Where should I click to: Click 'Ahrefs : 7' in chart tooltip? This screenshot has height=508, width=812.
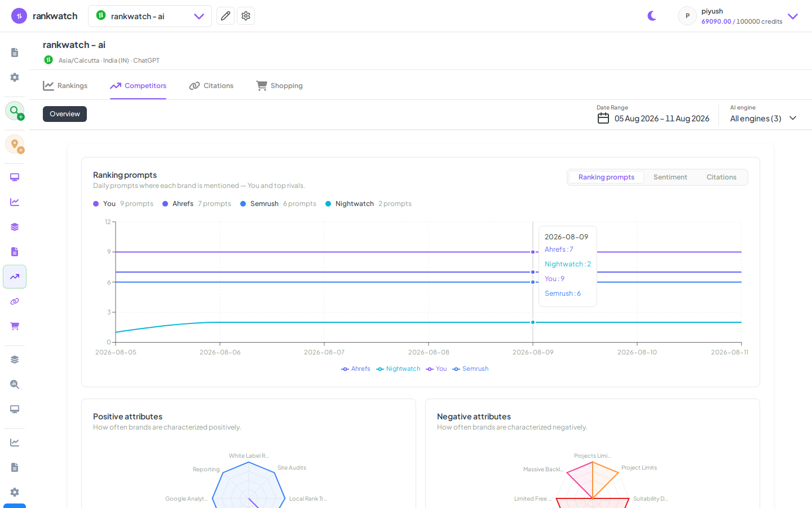tap(559, 249)
